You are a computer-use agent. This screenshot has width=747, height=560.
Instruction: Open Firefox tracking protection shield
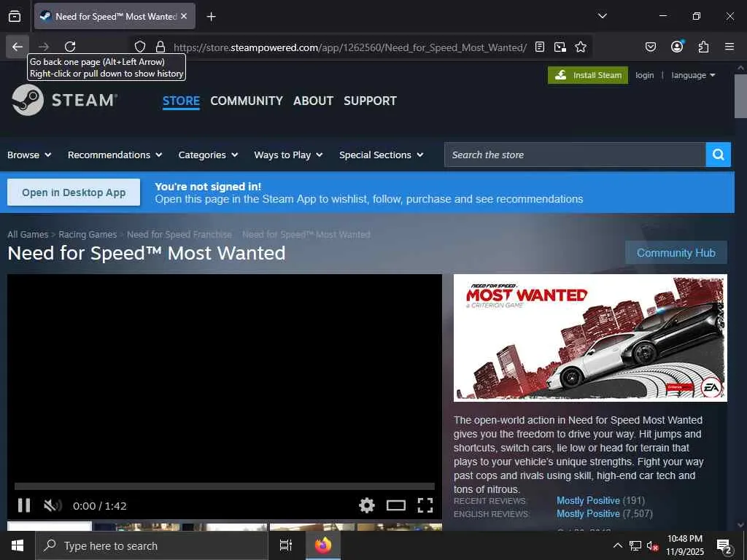coord(139,47)
